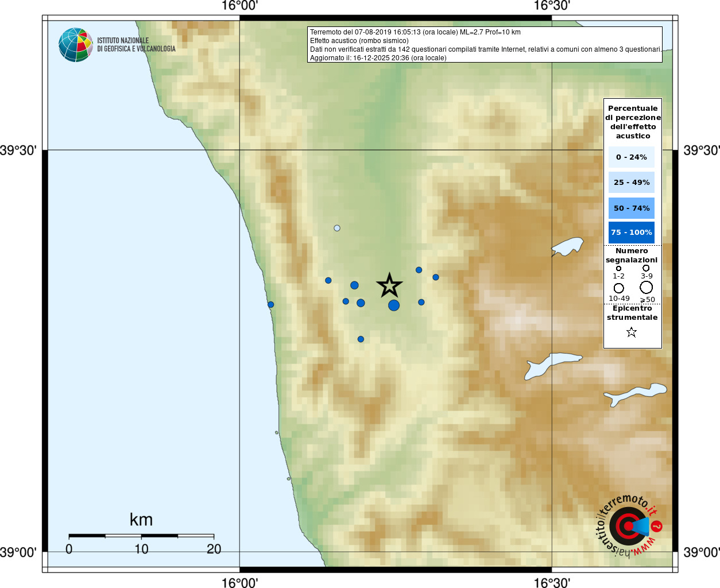Select the easternmost blue report marker
This screenshot has height=588, width=720.
[436, 277]
